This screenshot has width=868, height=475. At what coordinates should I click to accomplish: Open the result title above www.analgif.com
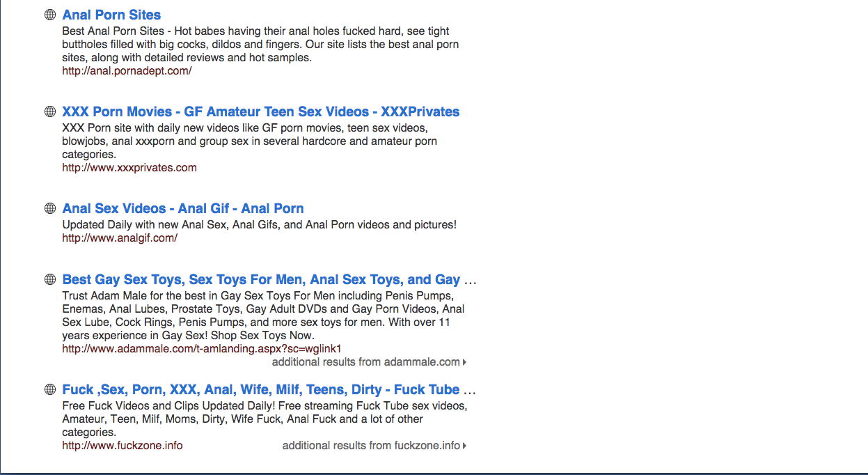point(183,208)
